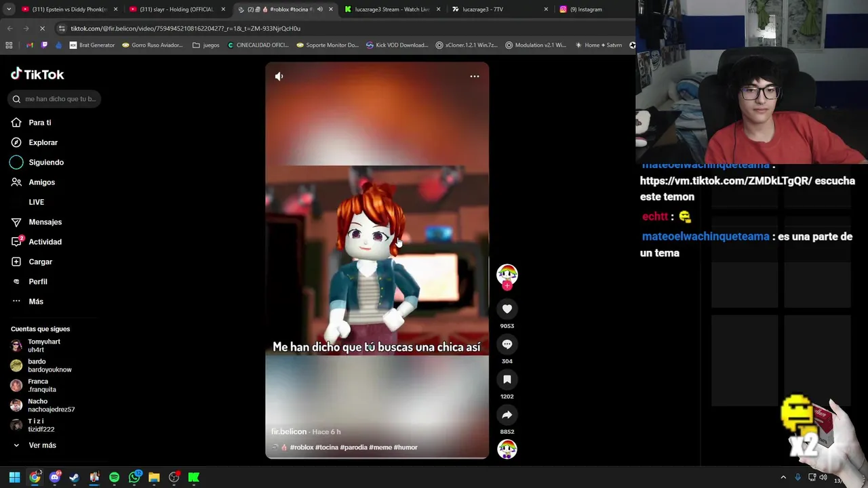Image resolution: width=868 pixels, height=488 pixels.
Task: Mute the #roblox #tocina tab audio
Action: [x=320, y=9]
